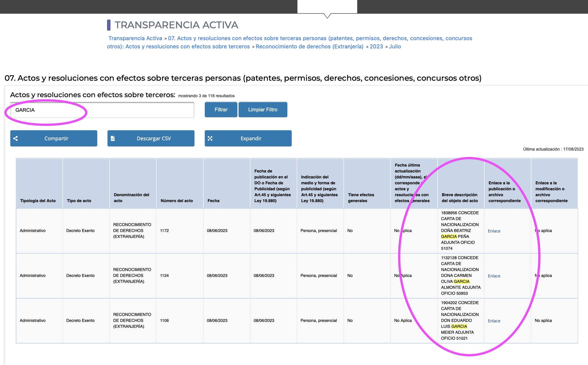
Task: Click the Tipo de acto column header
Action: [79, 201]
